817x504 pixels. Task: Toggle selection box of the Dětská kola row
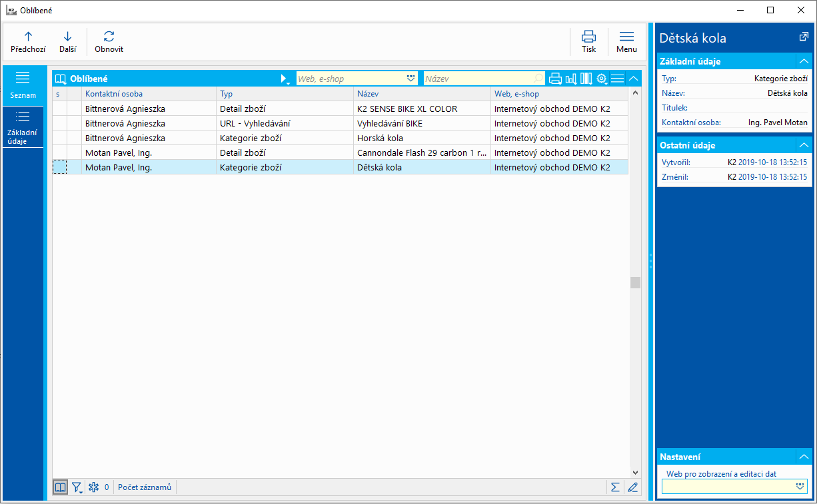click(x=59, y=167)
